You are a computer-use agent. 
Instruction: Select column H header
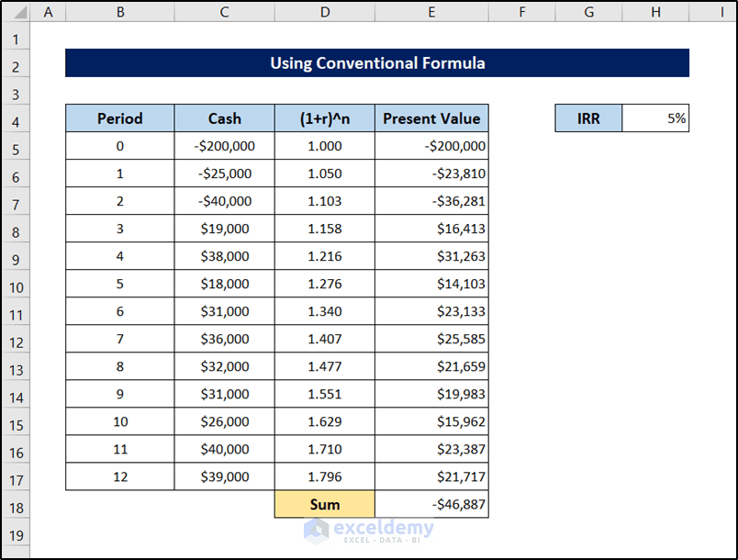click(x=655, y=12)
